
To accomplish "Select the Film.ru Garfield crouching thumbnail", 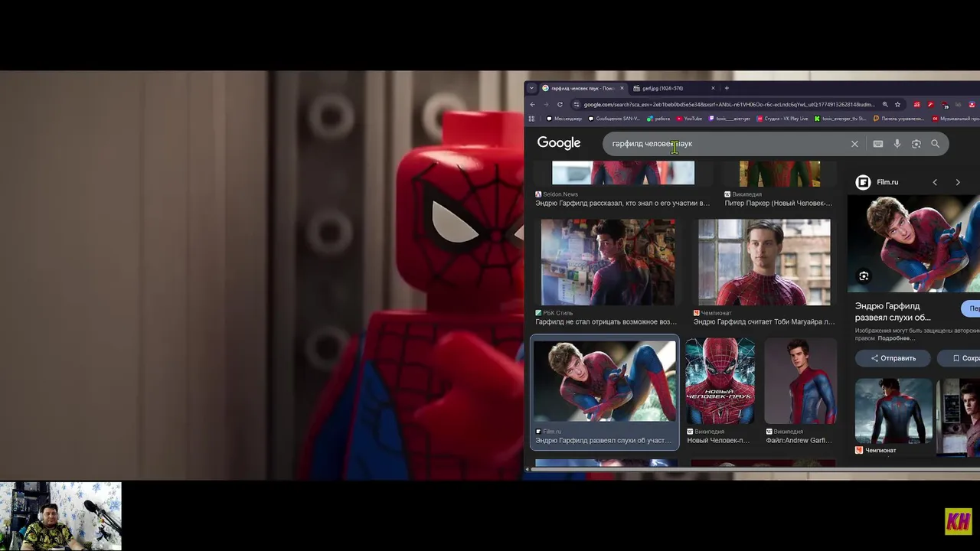I will tap(605, 381).
